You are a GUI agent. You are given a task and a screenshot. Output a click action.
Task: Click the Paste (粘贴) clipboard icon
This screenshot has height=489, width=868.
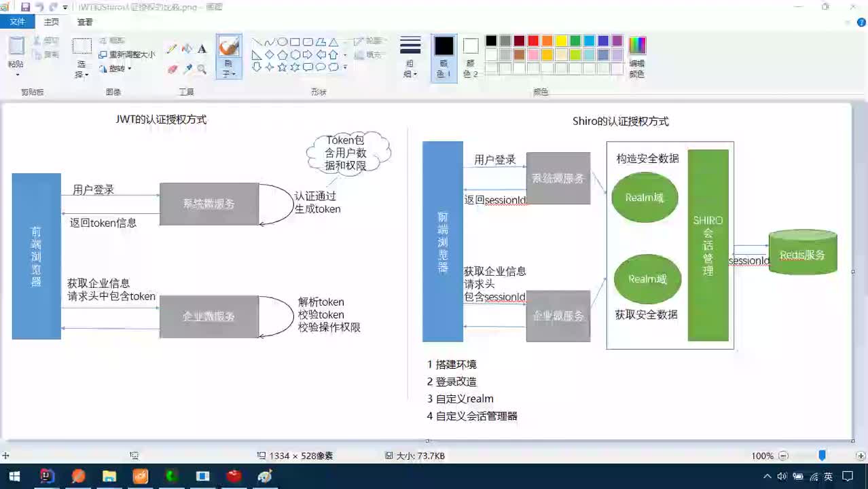[x=16, y=46]
